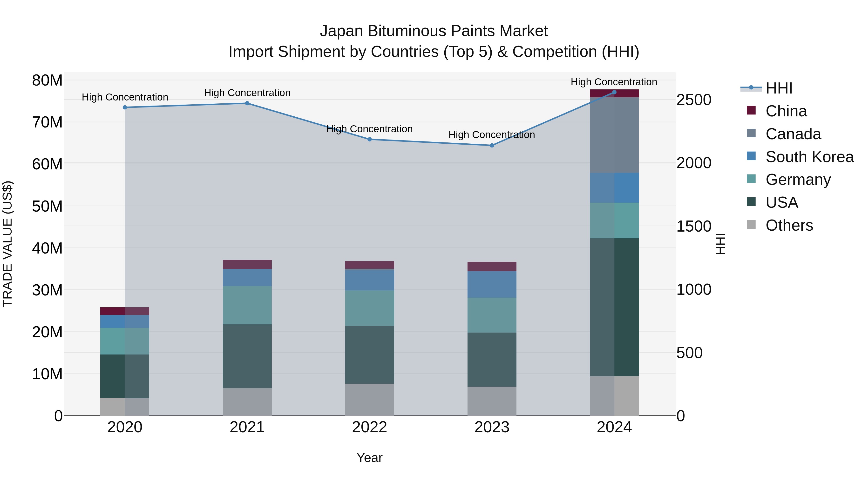
Task: Click the 2022 HHI data point
Action: (x=370, y=140)
